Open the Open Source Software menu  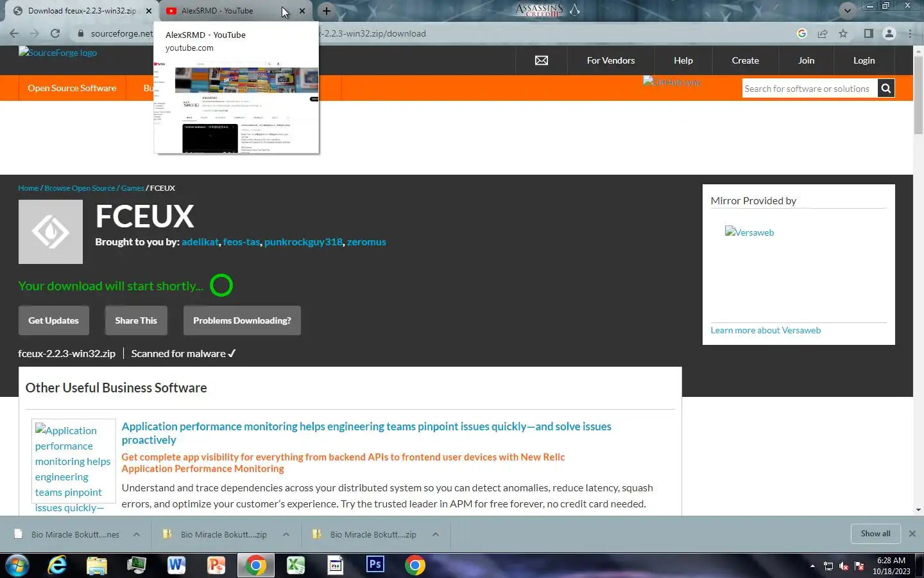pos(72,88)
